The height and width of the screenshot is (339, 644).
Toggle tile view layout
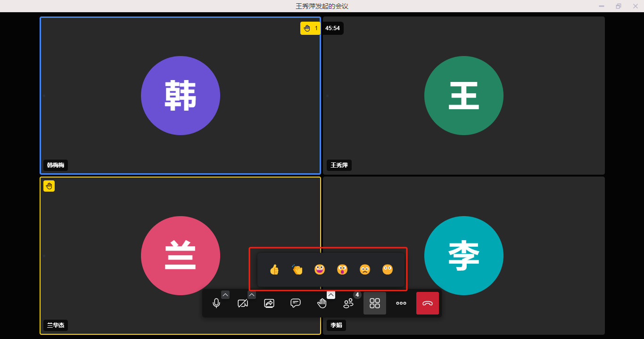[x=375, y=303]
